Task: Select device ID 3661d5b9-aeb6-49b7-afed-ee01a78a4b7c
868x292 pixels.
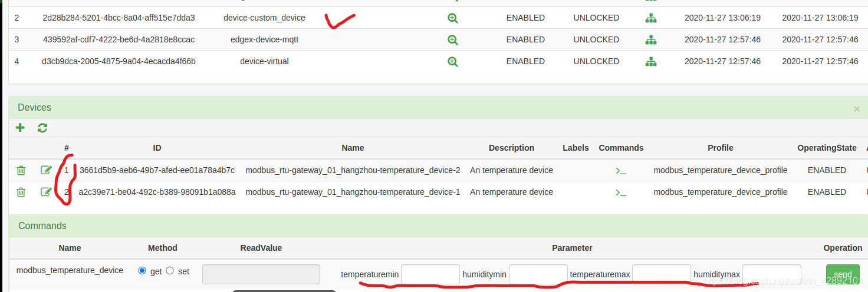Action: 157,170
